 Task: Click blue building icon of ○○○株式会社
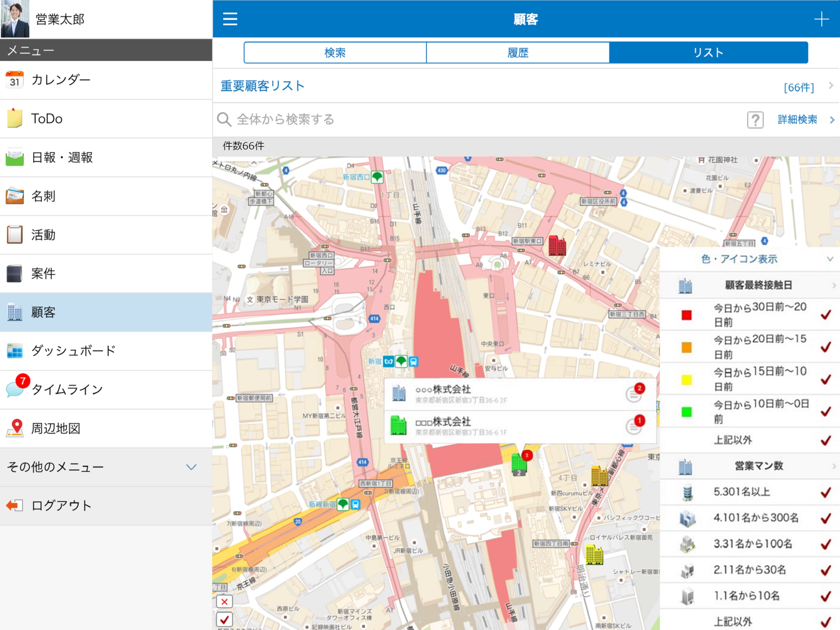pos(399,393)
